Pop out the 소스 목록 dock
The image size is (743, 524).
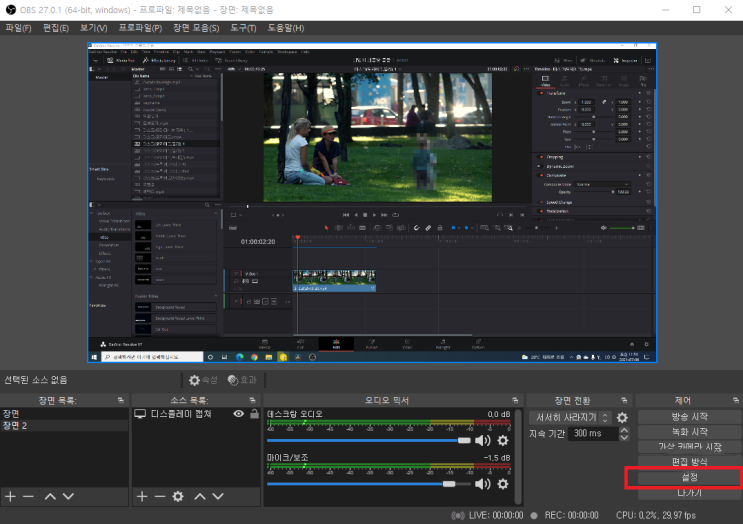[252, 400]
